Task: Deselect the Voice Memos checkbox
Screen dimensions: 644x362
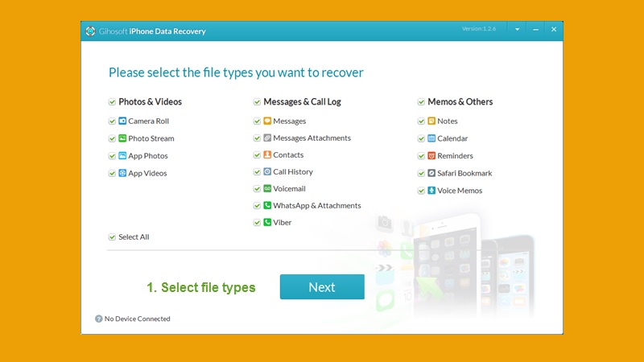Action: coord(421,191)
